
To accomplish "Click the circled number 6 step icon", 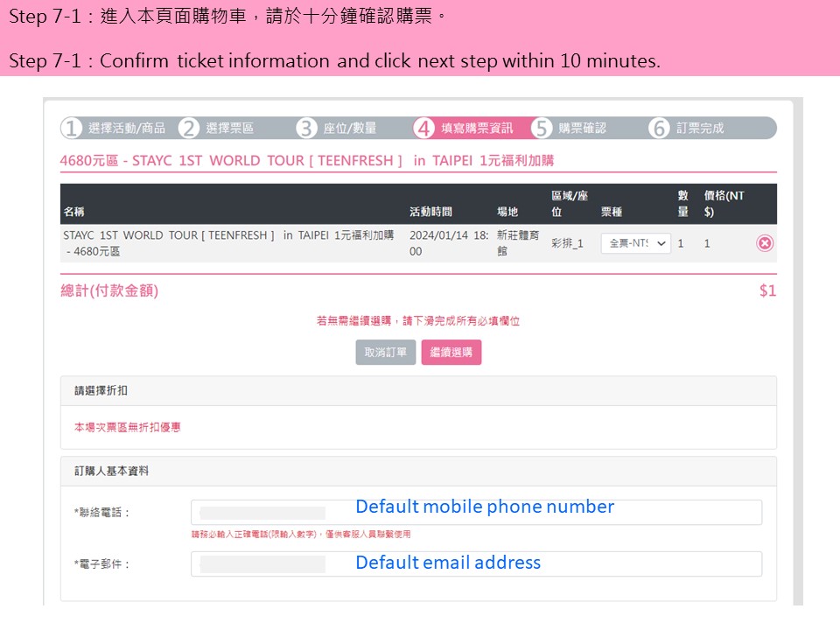I will [659, 128].
